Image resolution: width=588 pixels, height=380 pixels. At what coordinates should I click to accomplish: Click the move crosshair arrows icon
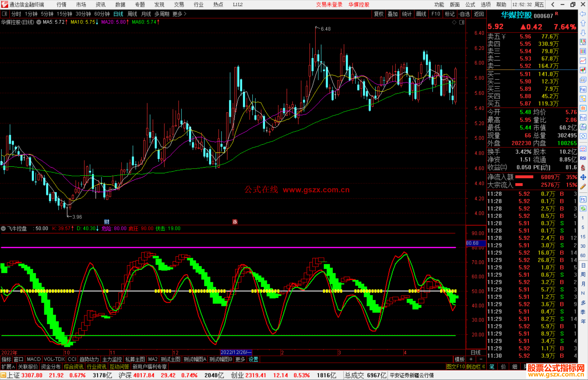point(583,177)
